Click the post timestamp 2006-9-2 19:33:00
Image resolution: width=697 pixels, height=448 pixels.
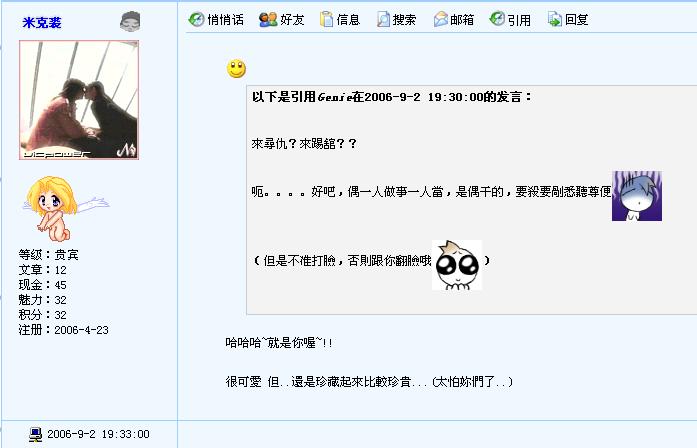coord(98,434)
